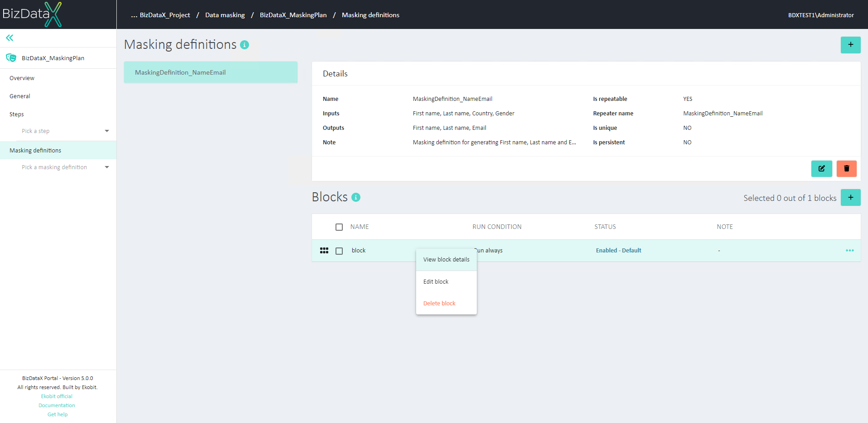Open the Masking definitions info icon
Screen dimensions: 868x423
[245, 45]
